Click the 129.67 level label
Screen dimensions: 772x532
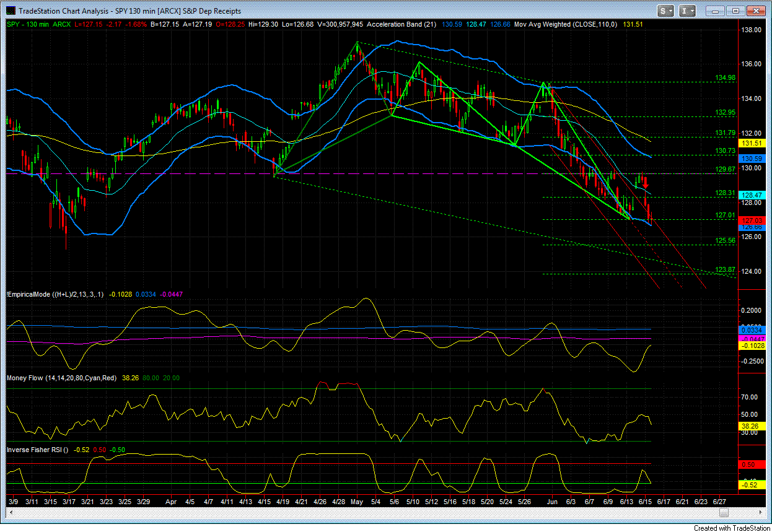tap(725, 169)
